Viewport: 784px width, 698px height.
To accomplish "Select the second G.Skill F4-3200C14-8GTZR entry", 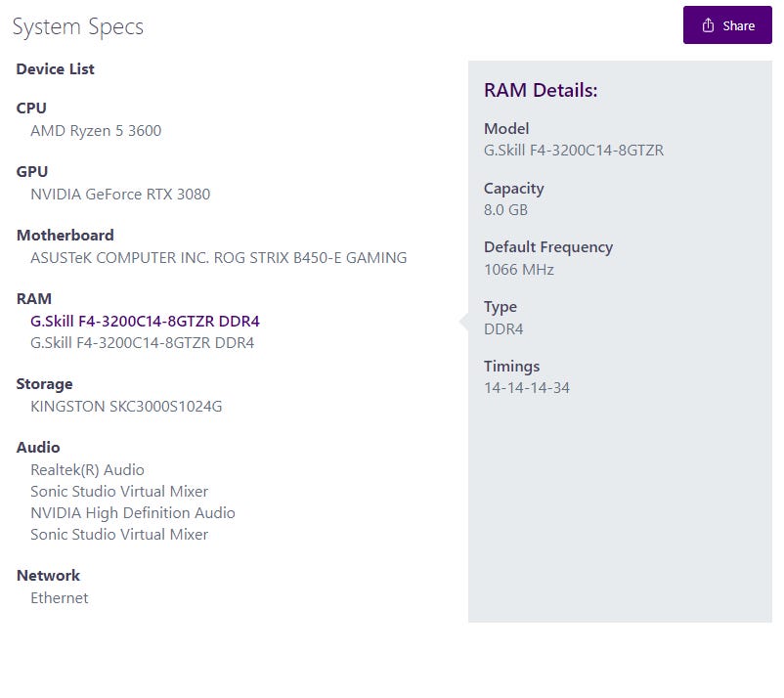I will pyautogui.click(x=142, y=342).
